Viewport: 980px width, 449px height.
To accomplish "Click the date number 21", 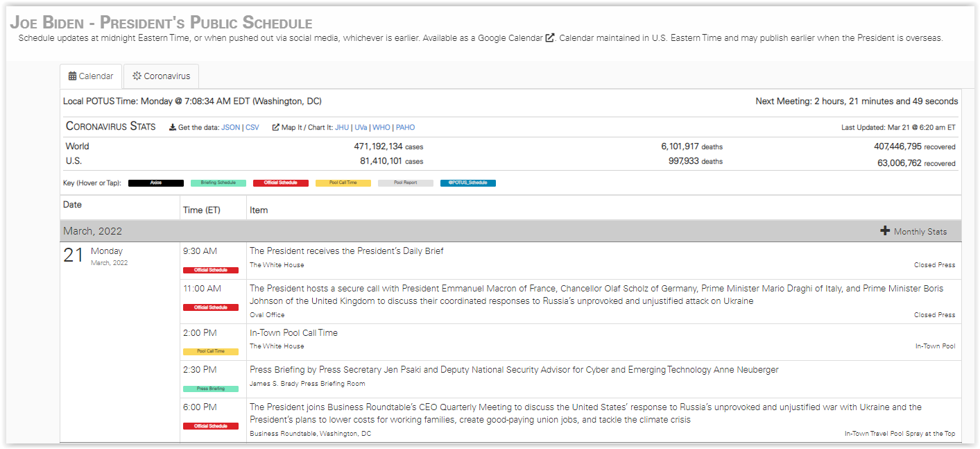I will point(74,255).
